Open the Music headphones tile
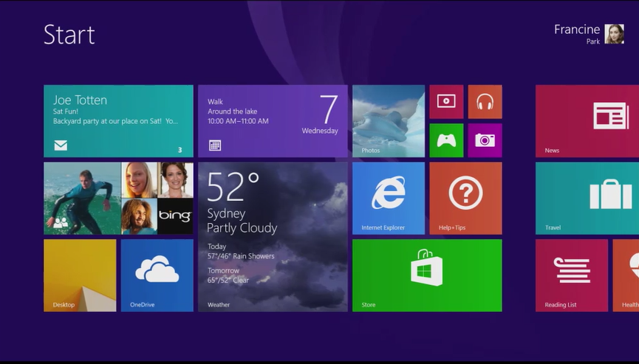This screenshot has height=364, width=639. pos(485,102)
